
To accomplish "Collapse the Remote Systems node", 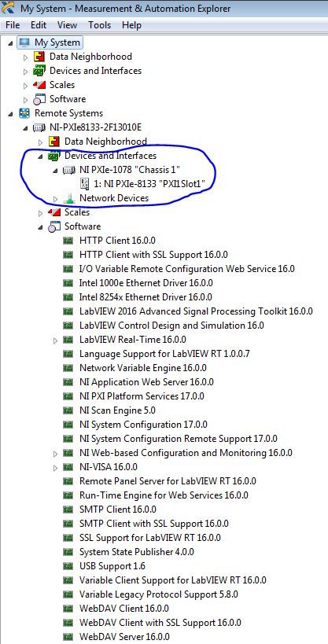I will click(11, 114).
